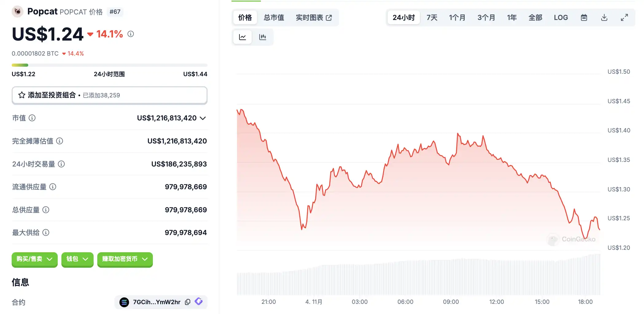Open the 钱包 dropdown

[x=77, y=259]
